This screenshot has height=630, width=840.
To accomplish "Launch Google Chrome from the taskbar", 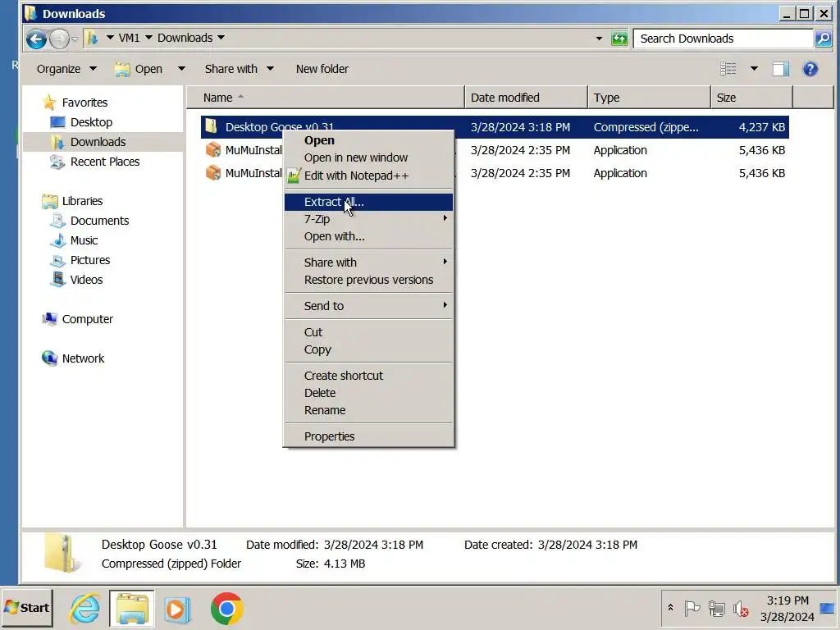I will [x=226, y=609].
